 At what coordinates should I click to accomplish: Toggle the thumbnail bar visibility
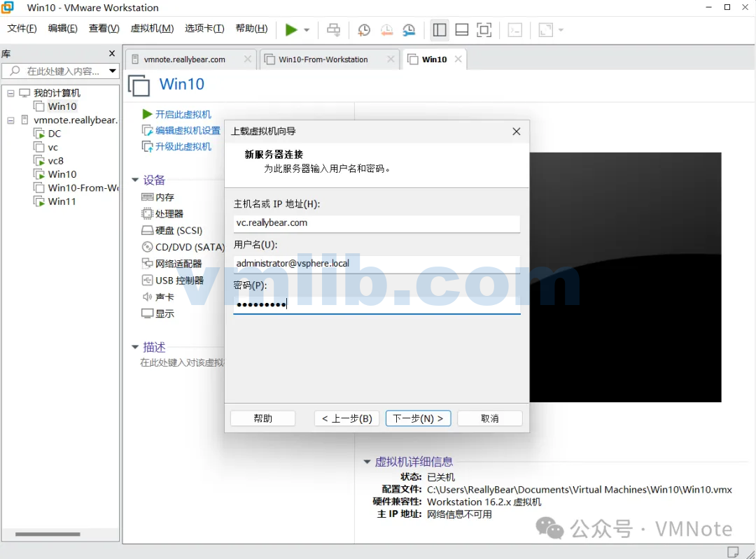coord(462,29)
